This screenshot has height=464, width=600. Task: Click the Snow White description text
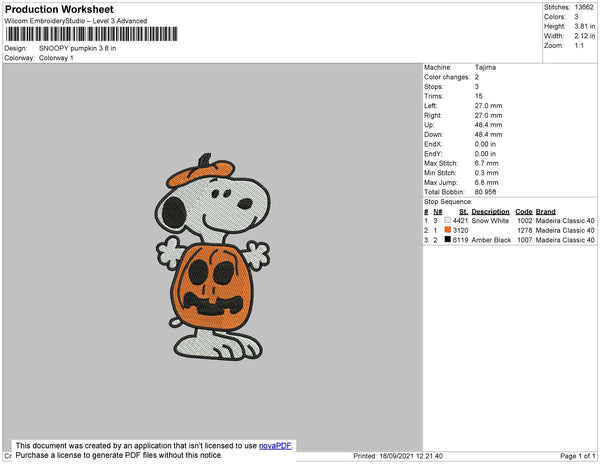pyautogui.click(x=490, y=221)
